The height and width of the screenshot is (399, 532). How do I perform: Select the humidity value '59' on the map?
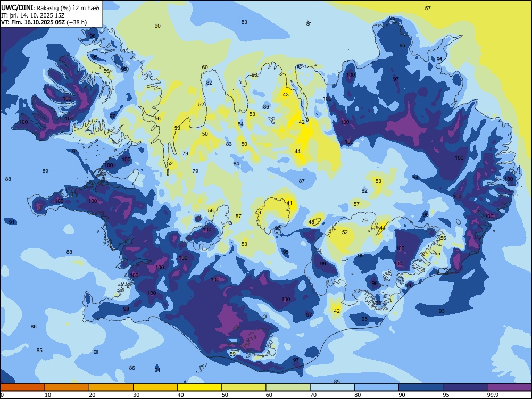(x=232, y=354)
